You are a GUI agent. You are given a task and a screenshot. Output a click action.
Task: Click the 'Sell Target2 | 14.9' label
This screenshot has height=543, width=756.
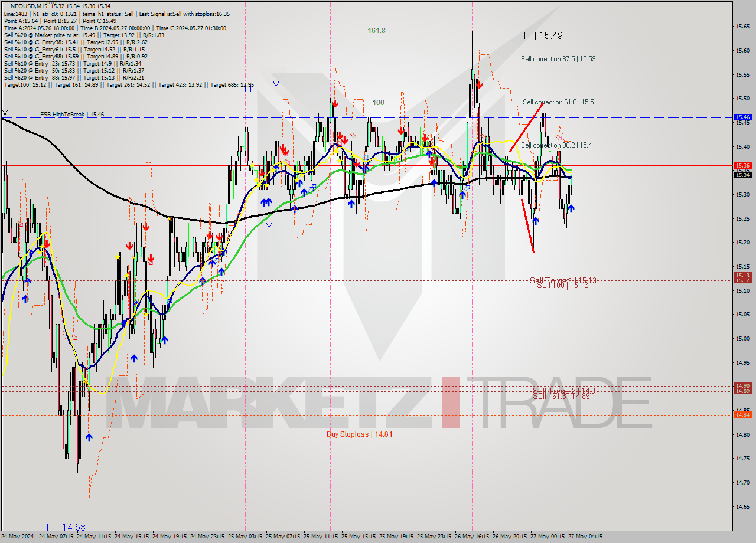(564, 391)
